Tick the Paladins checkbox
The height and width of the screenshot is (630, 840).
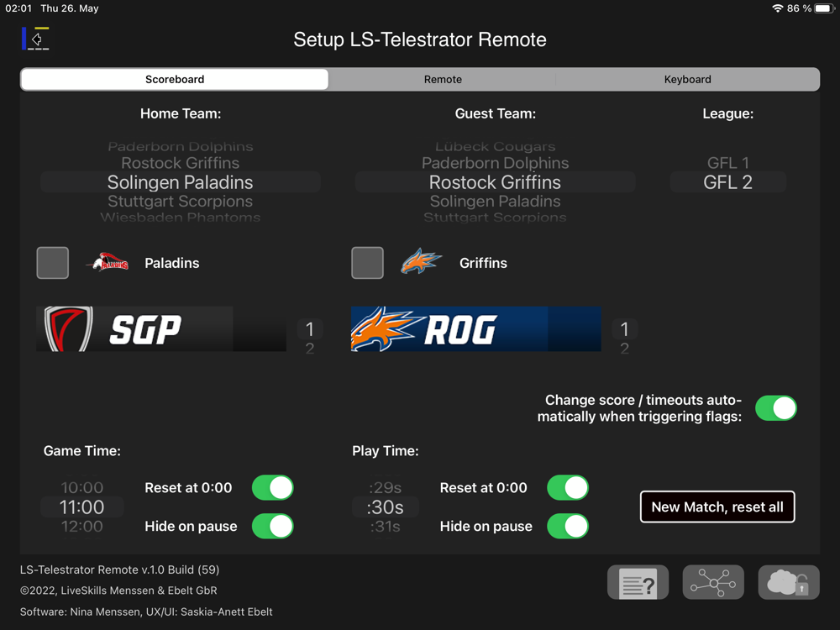pyautogui.click(x=53, y=263)
